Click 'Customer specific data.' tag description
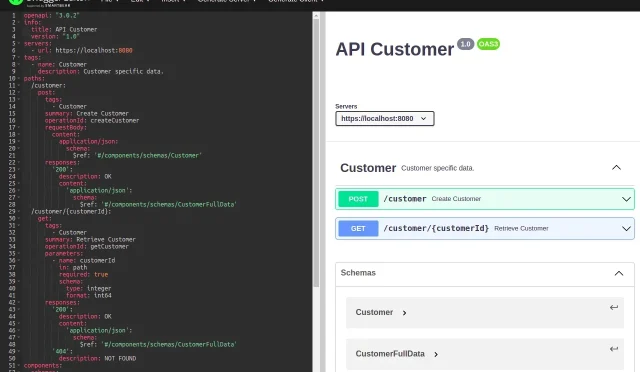 437,168
